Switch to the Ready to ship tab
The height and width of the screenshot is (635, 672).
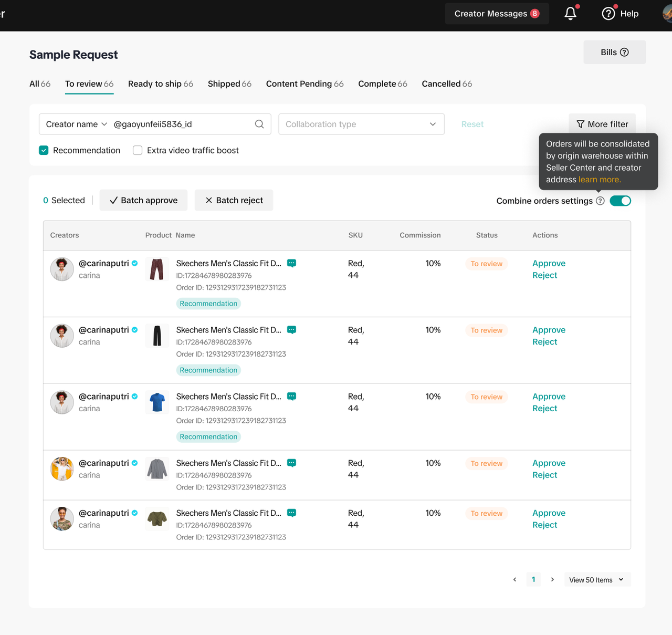(x=160, y=84)
